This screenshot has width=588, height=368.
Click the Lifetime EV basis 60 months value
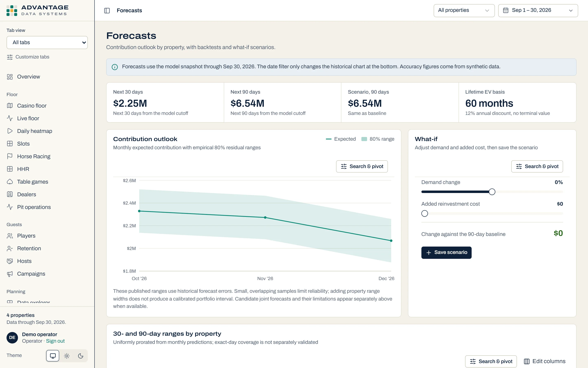point(489,103)
